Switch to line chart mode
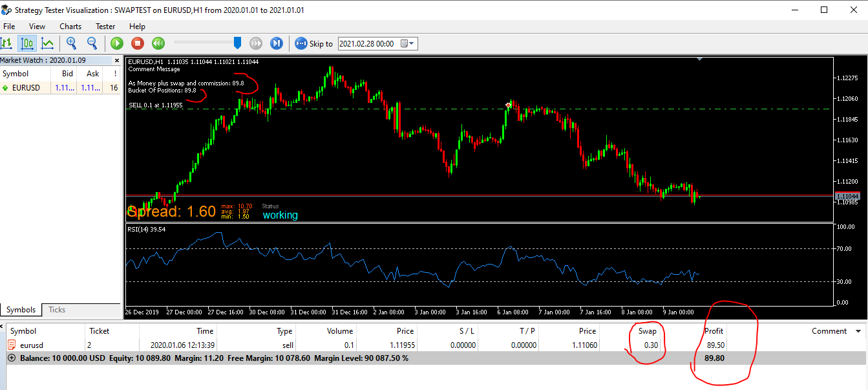This screenshot has width=868, height=390. (x=47, y=43)
